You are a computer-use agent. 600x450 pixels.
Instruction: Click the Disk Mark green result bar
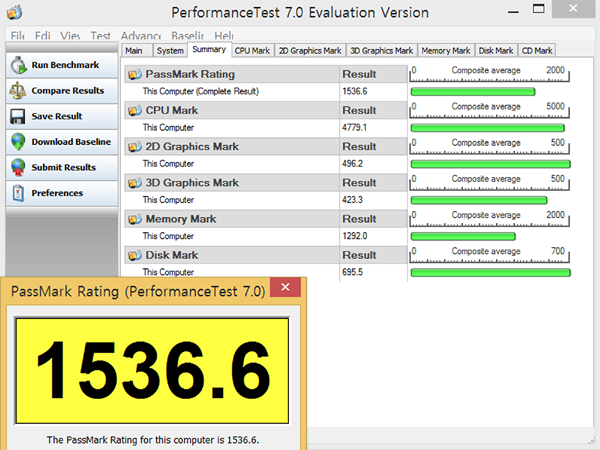coord(491,273)
